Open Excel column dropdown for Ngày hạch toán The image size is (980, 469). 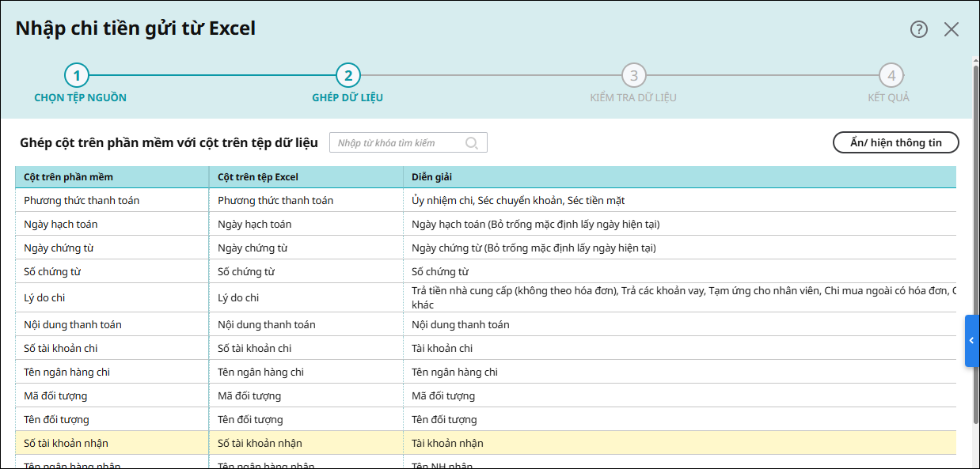[306, 224]
